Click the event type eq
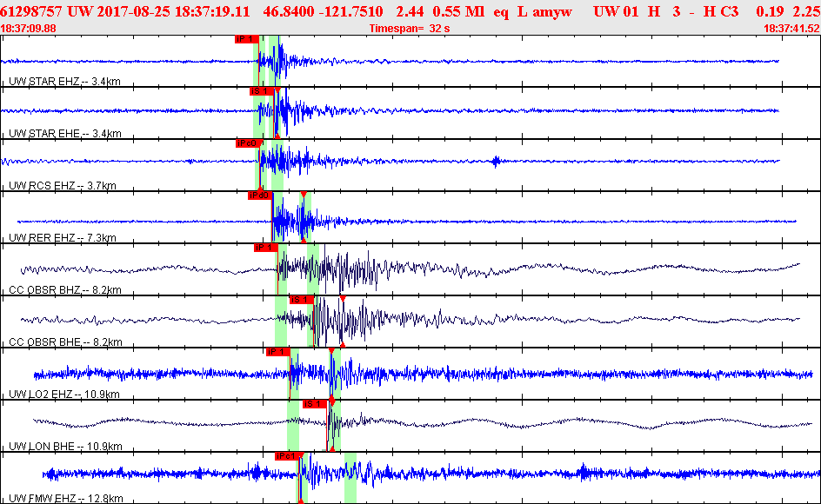Viewport: 821px width, 504px height. click(501, 12)
